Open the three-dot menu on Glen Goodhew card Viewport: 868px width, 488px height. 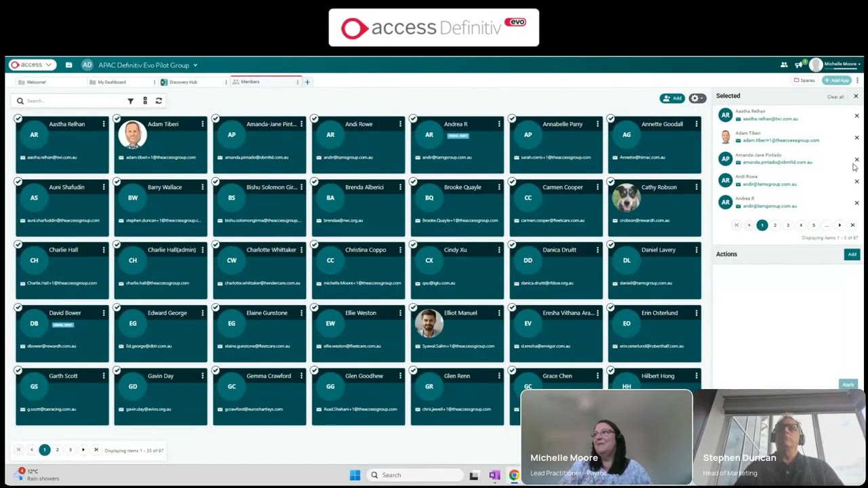point(400,376)
